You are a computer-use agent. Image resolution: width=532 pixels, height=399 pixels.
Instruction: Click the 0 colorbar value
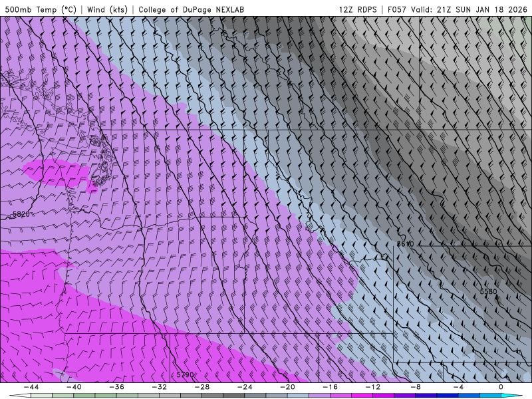point(501,387)
